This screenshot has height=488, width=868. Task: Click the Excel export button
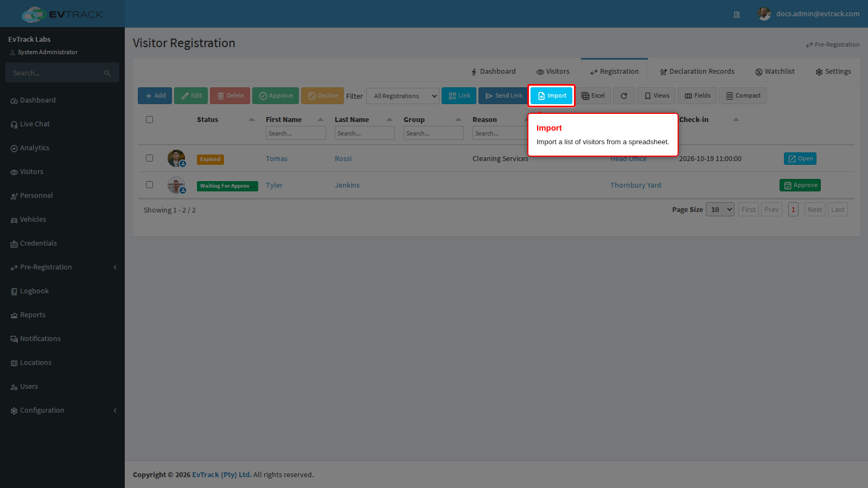(593, 96)
